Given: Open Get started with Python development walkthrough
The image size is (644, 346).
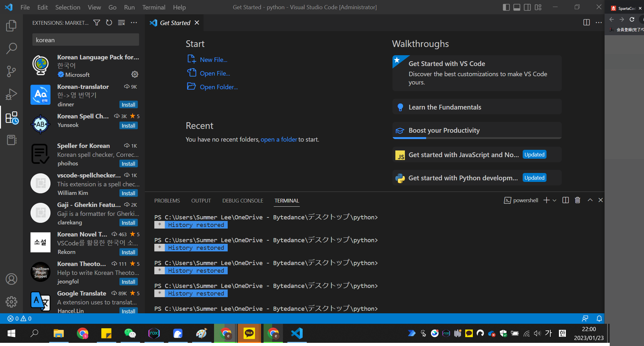Looking at the screenshot, I should 477,178.
